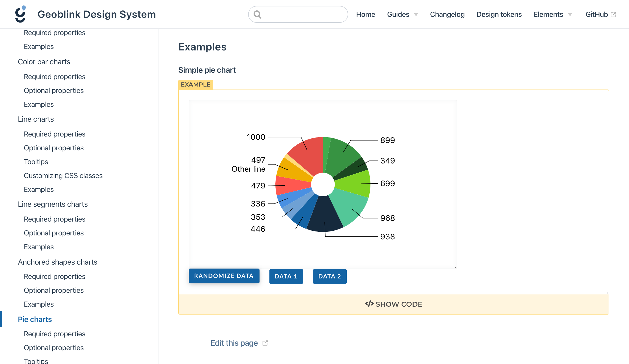Select Pie charts in the sidebar
Viewport: 629px width, 364px height.
[35, 319]
